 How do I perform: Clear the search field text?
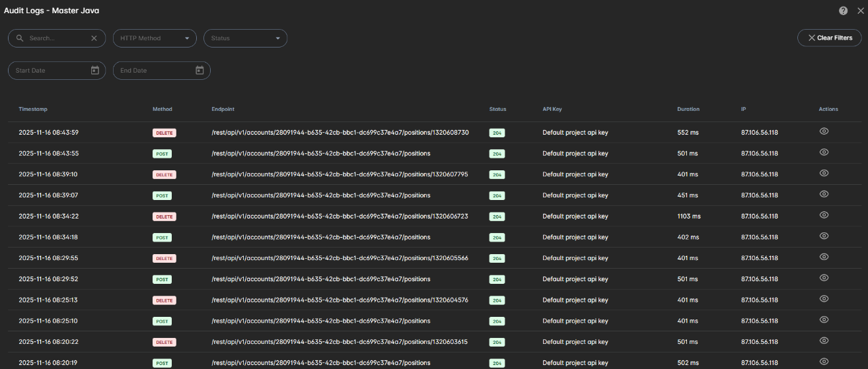pyautogui.click(x=94, y=38)
